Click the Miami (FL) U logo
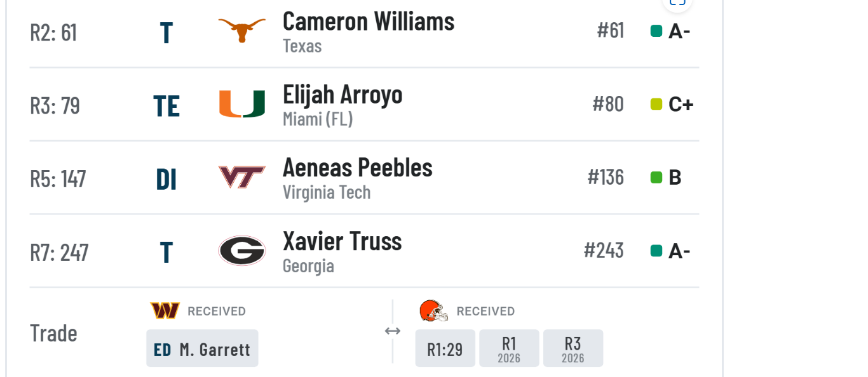 [x=242, y=104]
